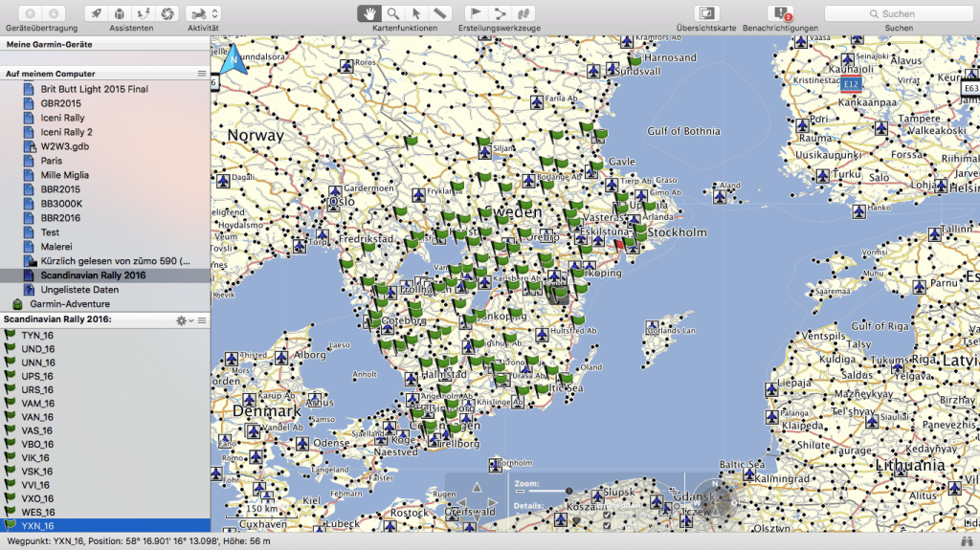Choose the arrow selection tool
This screenshot has height=550, width=980.
pos(416,13)
